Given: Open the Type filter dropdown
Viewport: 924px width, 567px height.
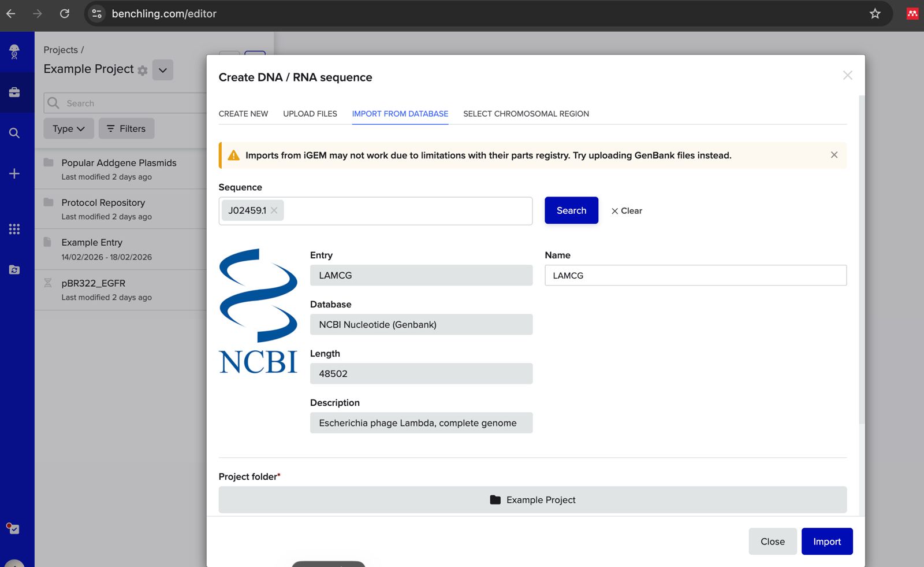Looking at the screenshot, I should (68, 129).
